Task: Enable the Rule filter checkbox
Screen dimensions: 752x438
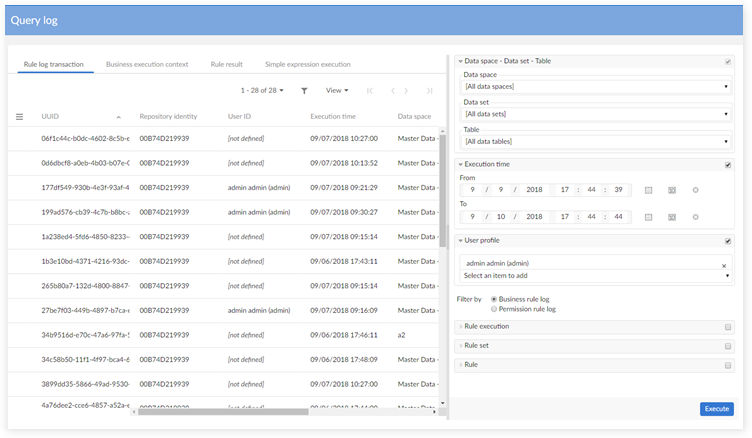Action: 728,366
